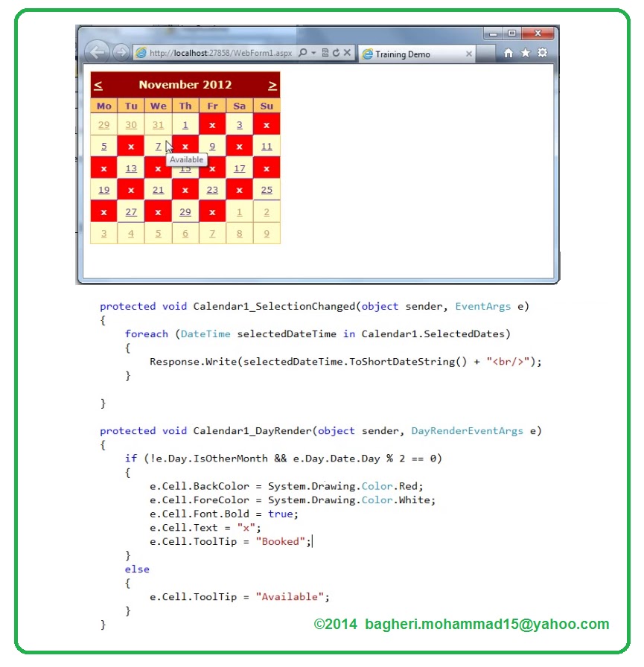Click Response.Write in the code
The image size is (644, 667).
tap(193, 362)
